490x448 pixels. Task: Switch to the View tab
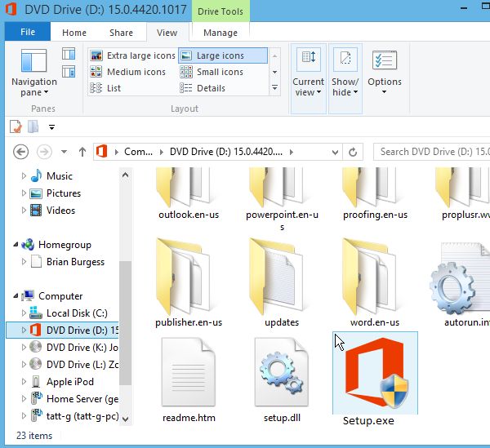[x=167, y=33]
